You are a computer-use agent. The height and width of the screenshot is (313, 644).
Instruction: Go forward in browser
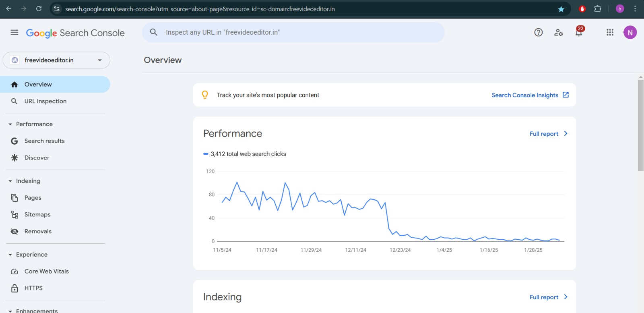coord(24,8)
